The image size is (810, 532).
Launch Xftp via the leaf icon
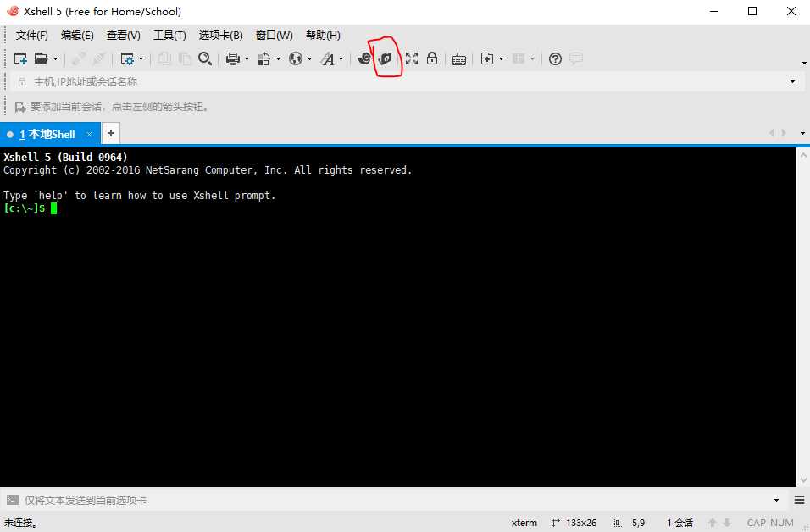pyautogui.click(x=386, y=58)
